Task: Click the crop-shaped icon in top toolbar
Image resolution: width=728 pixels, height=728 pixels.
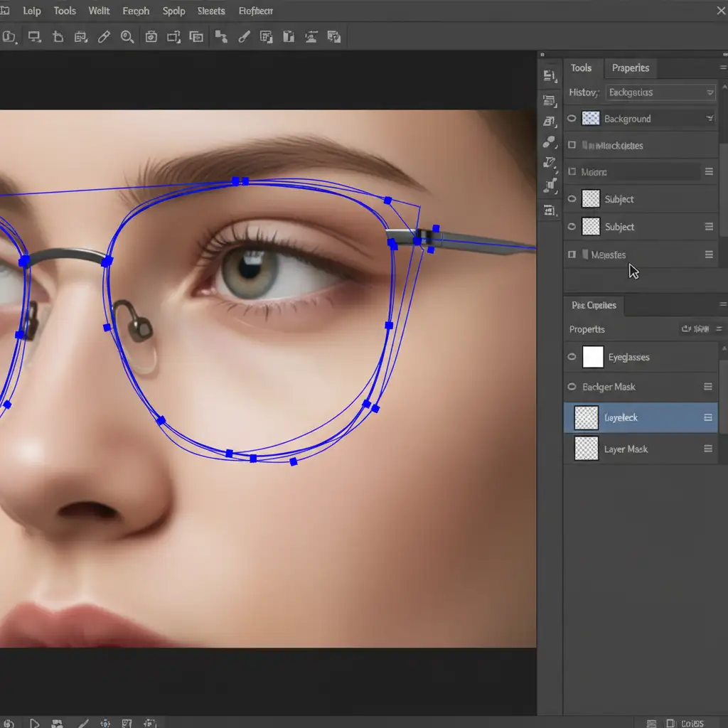Action: coord(58,37)
